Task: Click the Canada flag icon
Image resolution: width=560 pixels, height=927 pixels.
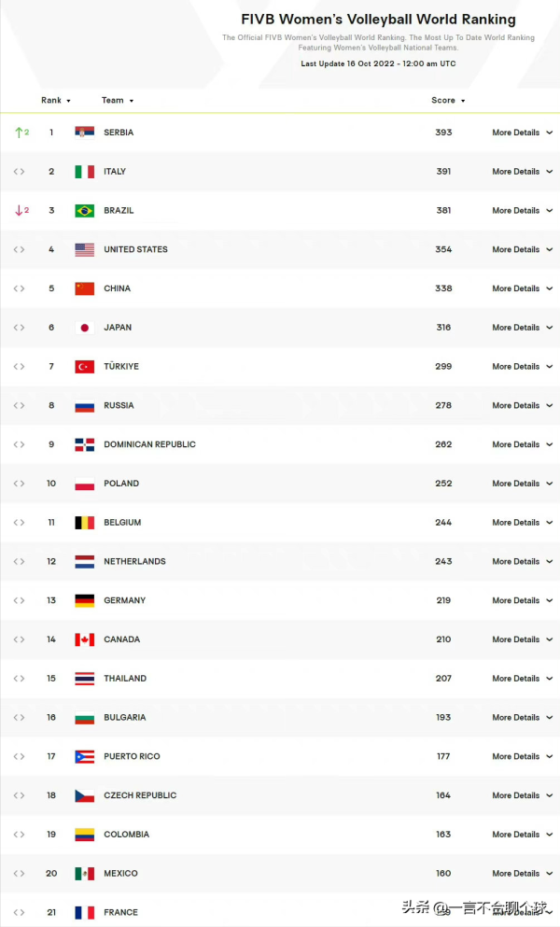Action: (x=85, y=639)
